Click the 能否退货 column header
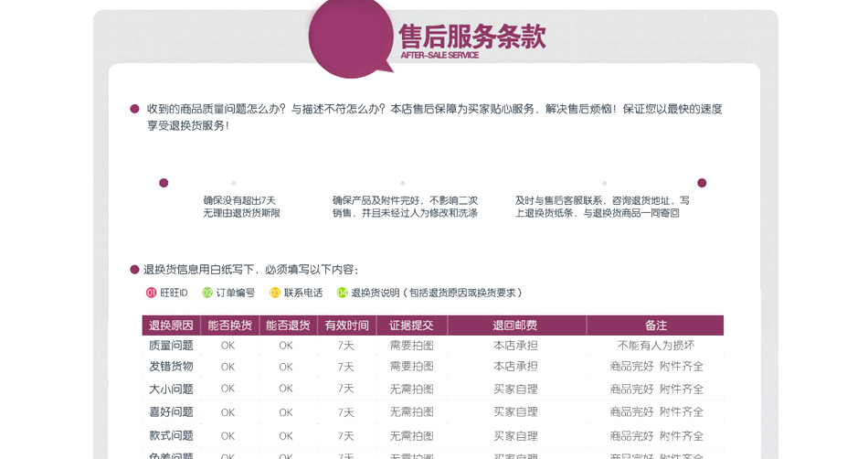 pos(288,326)
